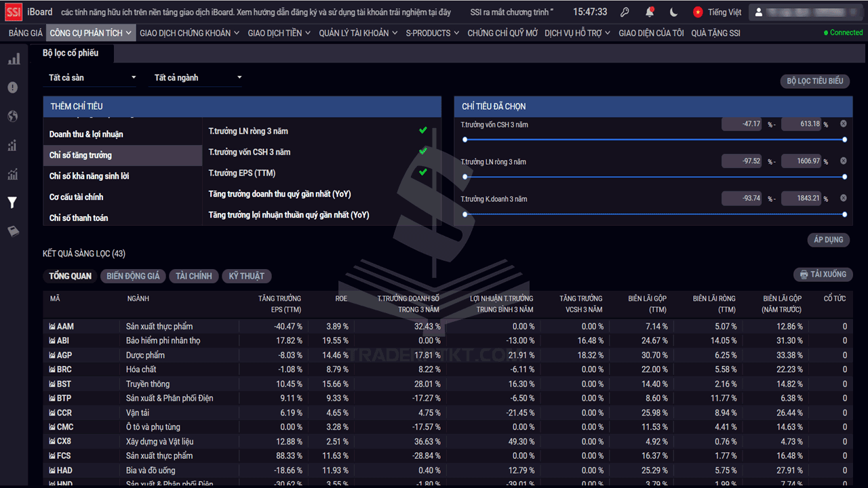Screen dimensions: 868x488
Task: Open the GIAO DỊCH TIỀN menu
Action: coord(279,33)
